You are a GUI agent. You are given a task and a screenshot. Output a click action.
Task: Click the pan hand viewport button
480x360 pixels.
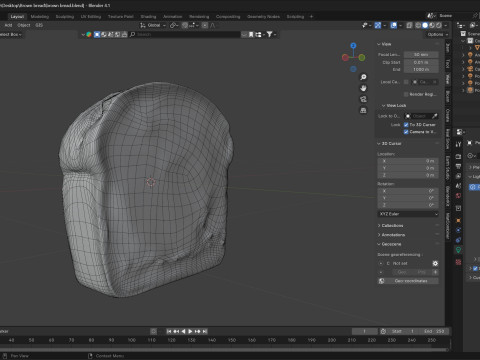(363, 88)
